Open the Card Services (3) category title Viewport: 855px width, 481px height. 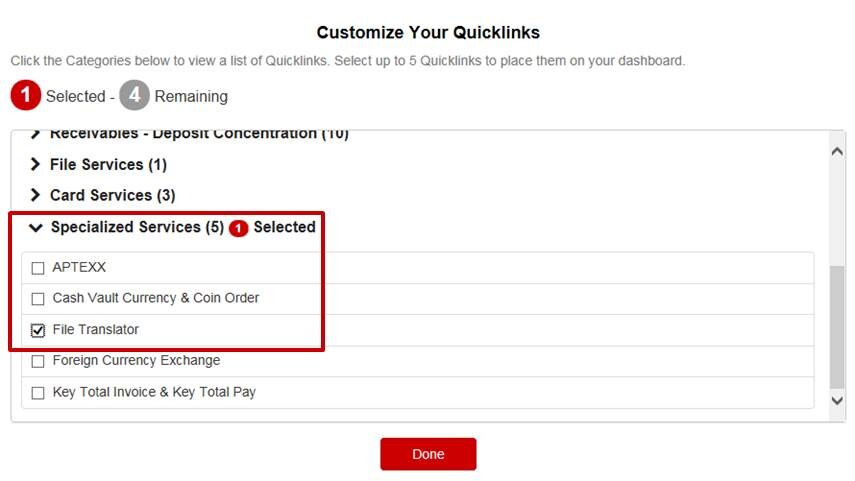112,195
